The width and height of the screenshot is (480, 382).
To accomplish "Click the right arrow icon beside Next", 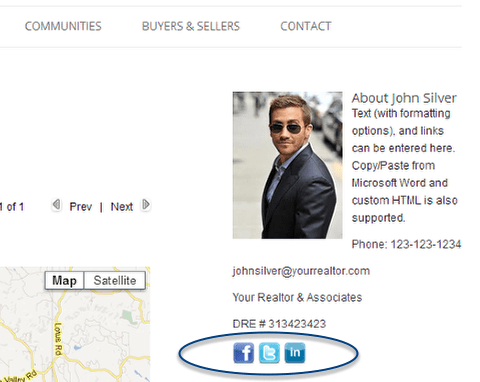I will click(146, 205).
